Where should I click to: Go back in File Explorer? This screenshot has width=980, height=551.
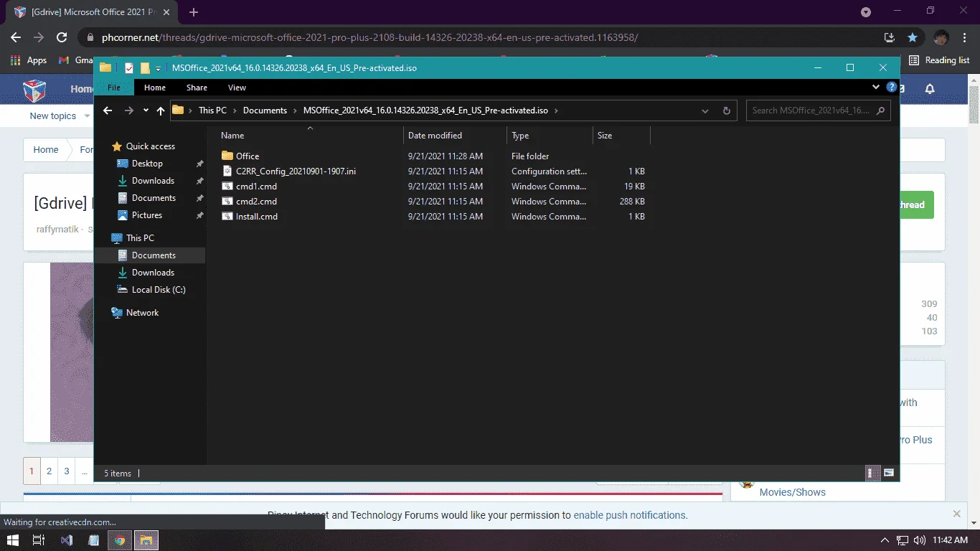[108, 110]
